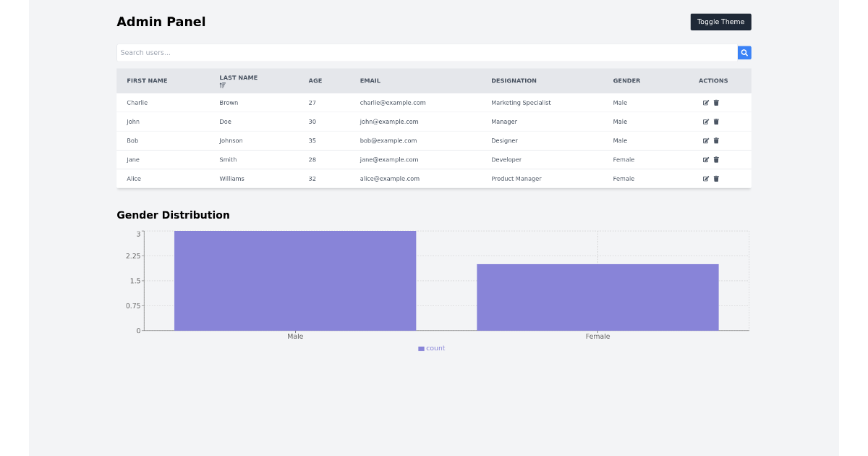Click the sort icon under LAST NAME
This screenshot has height=456, width=868.
(221, 85)
